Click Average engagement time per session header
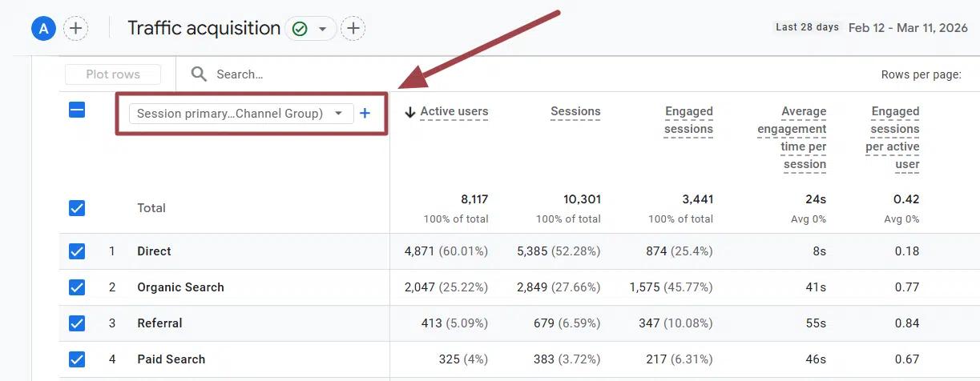Image resolution: width=980 pixels, height=381 pixels. click(x=792, y=138)
